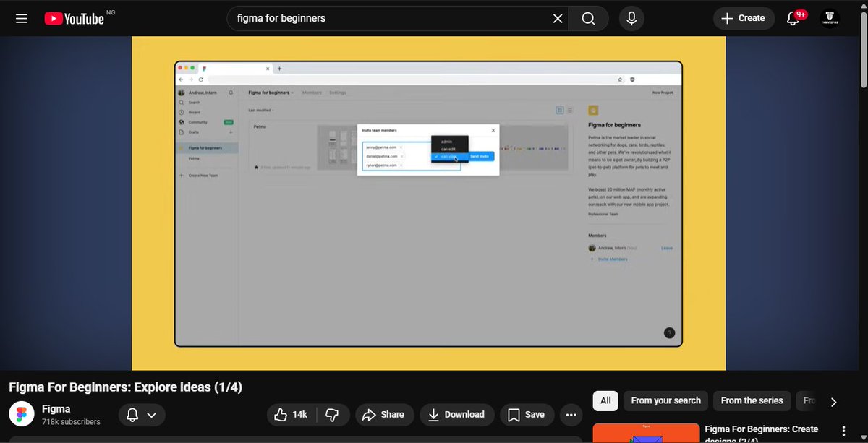Click Send Invite in the video
The width and height of the screenshot is (868, 443).
(479, 157)
